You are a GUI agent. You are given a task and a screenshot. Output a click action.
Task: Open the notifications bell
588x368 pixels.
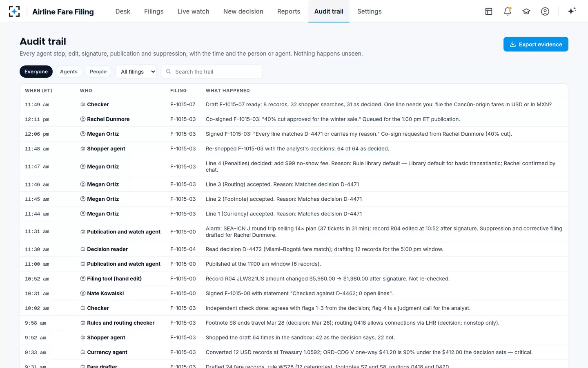508,11
